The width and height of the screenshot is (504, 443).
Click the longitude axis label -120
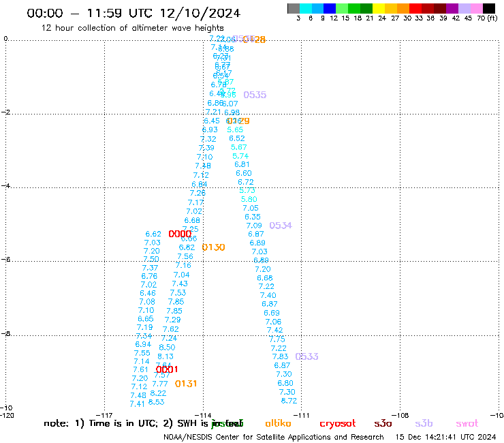(7, 415)
